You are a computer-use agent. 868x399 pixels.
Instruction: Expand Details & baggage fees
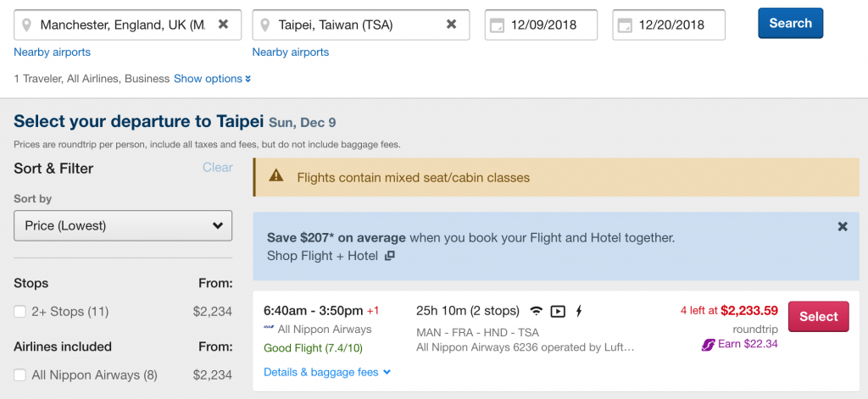pyautogui.click(x=327, y=372)
